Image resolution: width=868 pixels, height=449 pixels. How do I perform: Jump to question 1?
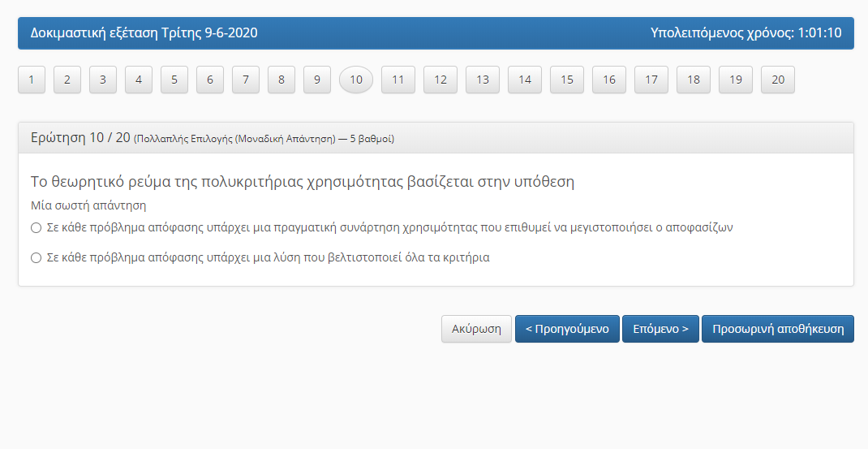[32, 80]
